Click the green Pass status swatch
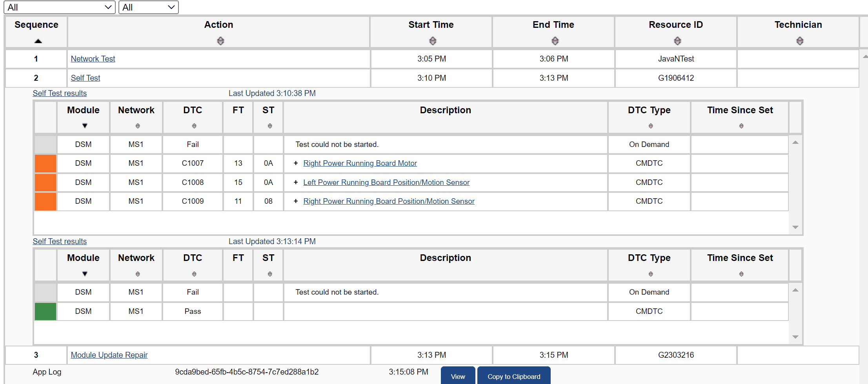 click(45, 312)
